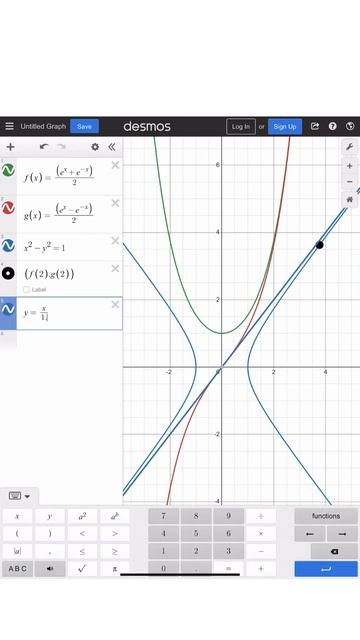Tap the open parenthesis key
Viewport: 360px width, 640px height.
click(17, 534)
